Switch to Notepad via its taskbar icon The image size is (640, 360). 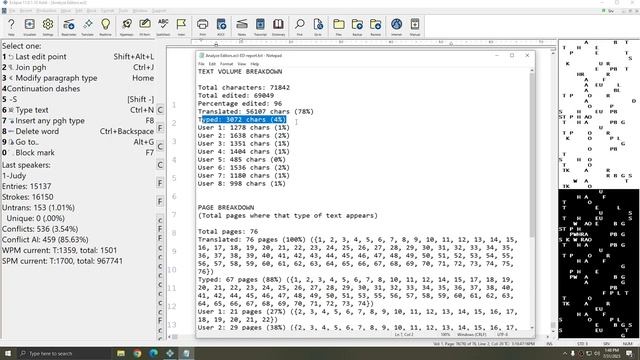click(x=186, y=353)
